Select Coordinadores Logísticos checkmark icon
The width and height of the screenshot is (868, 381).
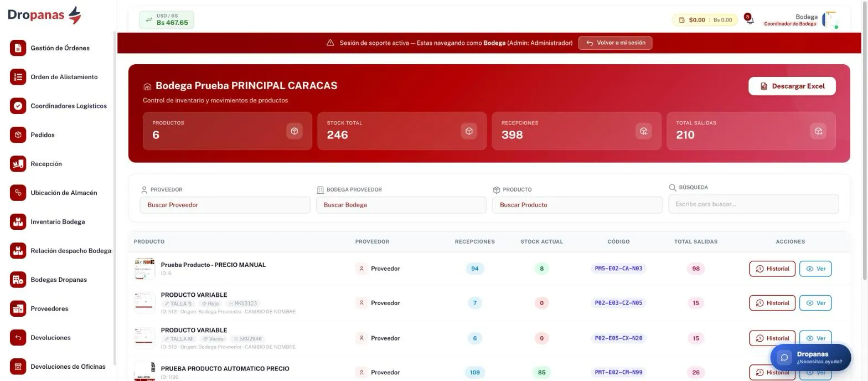18,106
